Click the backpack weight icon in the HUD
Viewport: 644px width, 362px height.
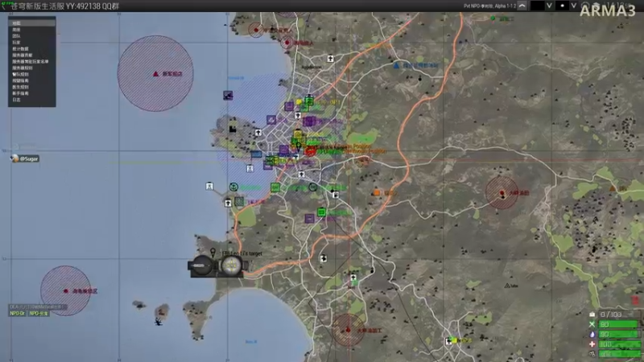(592, 315)
